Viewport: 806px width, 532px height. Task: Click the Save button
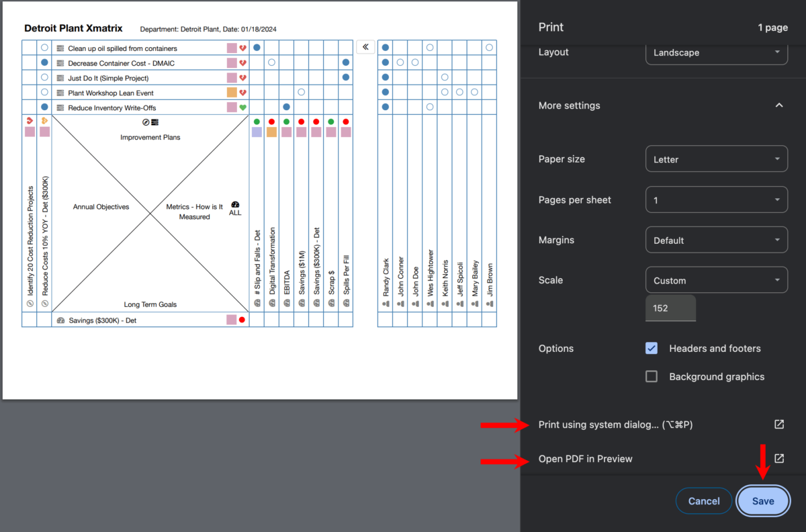(763, 500)
